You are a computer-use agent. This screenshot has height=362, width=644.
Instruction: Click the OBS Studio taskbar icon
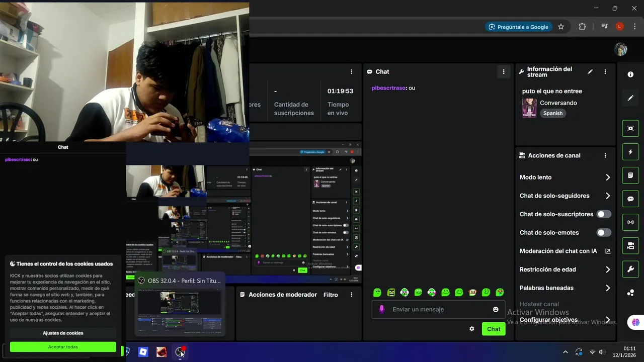click(180, 352)
